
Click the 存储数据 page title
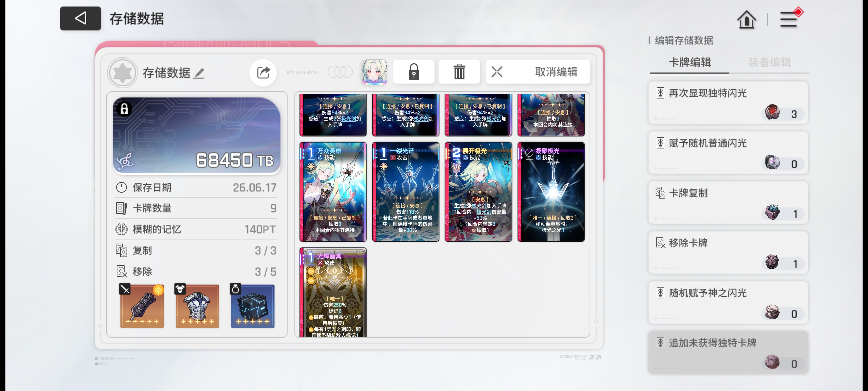136,18
